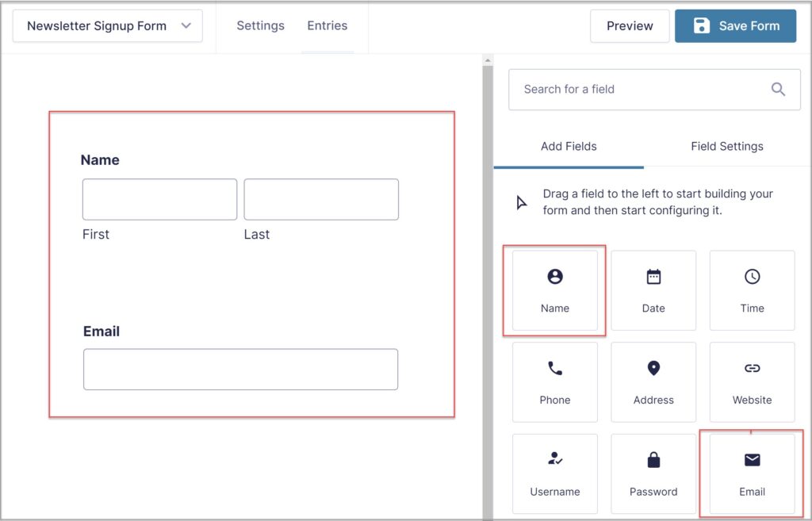
Task: Select the Phone field icon
Action: pyautogui.click(x=554, y=381)
